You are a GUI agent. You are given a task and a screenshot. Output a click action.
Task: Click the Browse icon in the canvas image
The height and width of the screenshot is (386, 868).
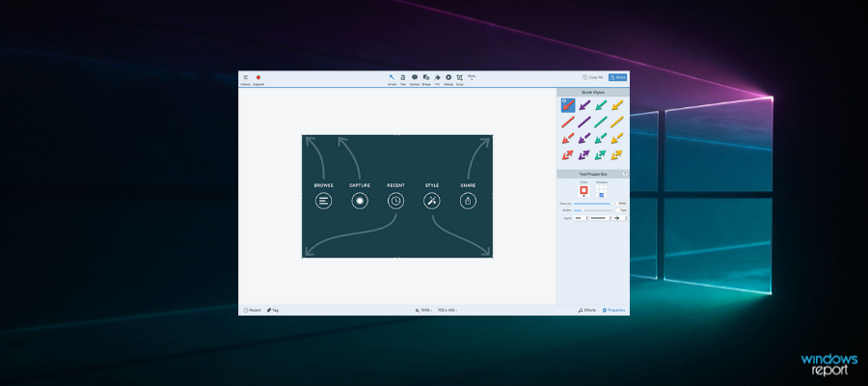point(323,201)
